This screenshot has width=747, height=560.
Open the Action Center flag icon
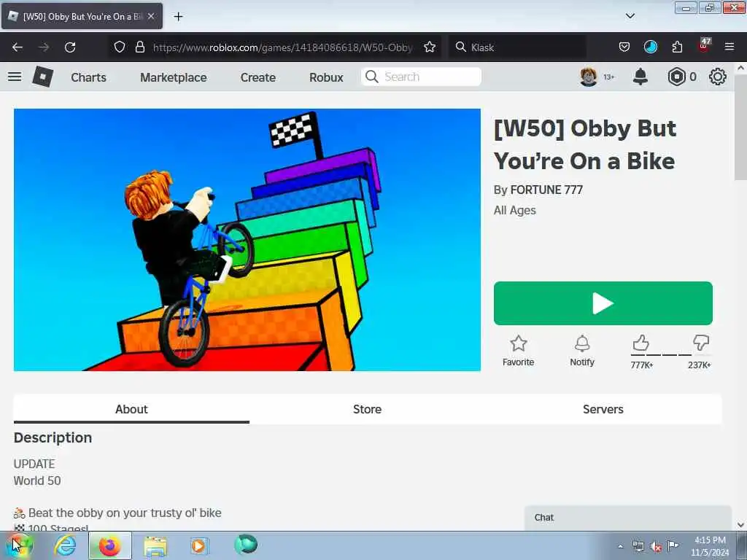pos(673,545)
